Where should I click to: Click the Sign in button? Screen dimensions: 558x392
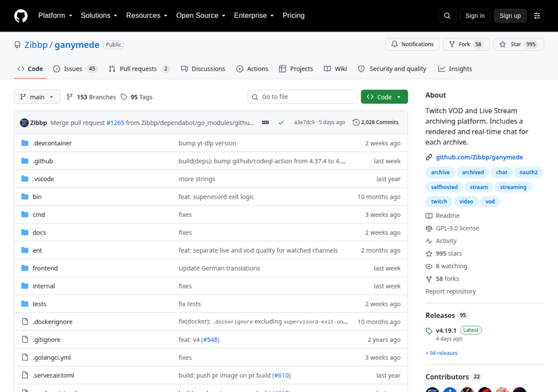coord(475,16)
